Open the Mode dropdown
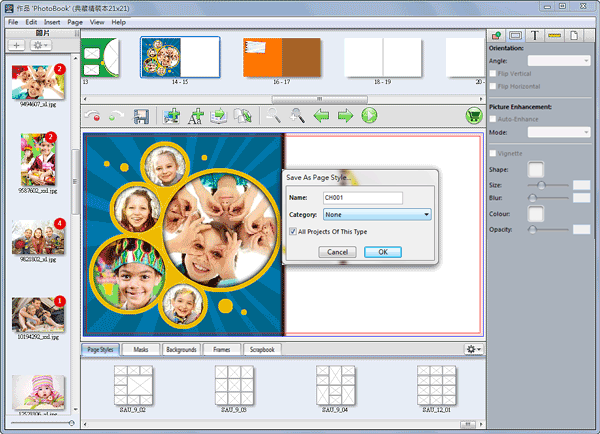 coord(559,132)
